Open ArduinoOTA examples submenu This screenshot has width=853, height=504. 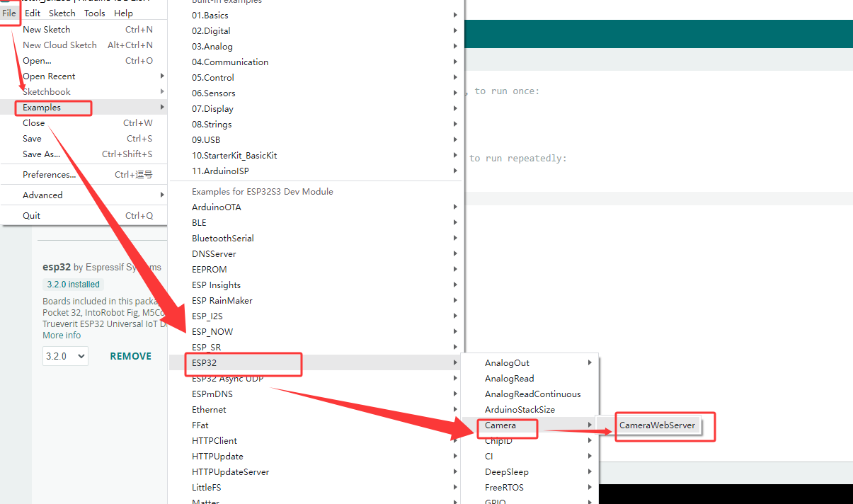[x=316, y=207]
